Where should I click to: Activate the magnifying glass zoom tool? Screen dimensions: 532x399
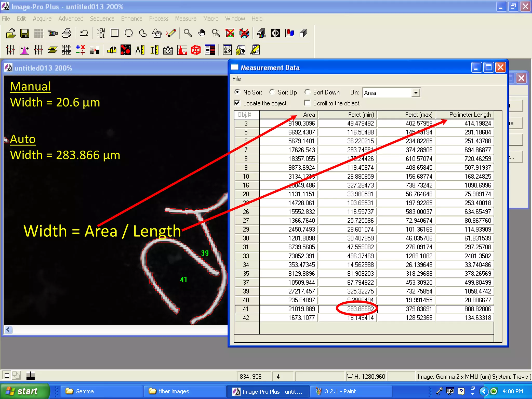coord(188,33)
